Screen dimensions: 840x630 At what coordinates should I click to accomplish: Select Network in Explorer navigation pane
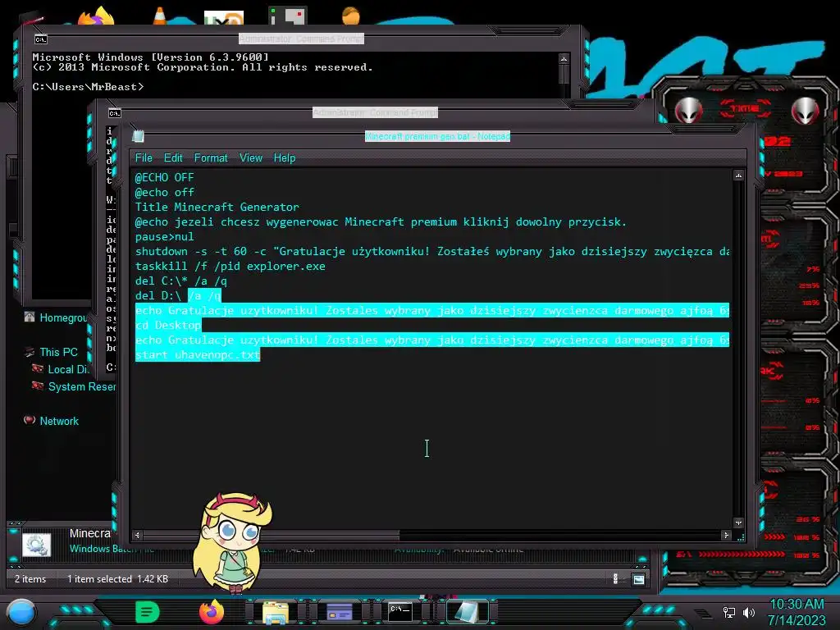coord(59,421)
